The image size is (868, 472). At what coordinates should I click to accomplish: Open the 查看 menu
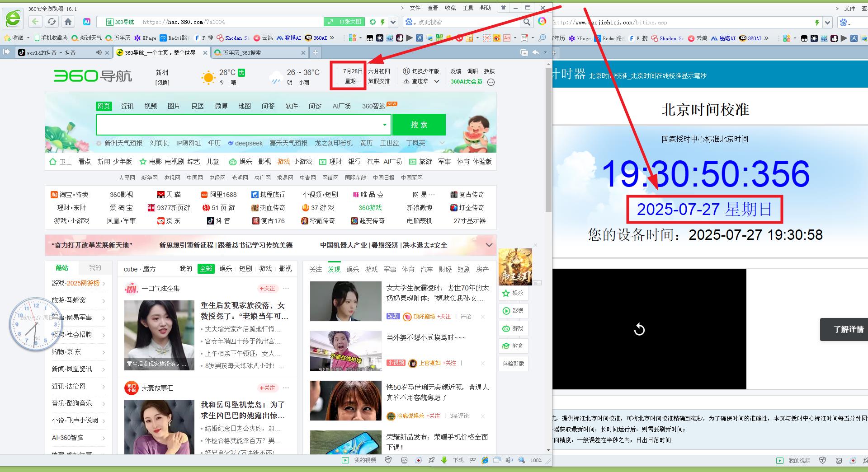click(x=433, y=8)
